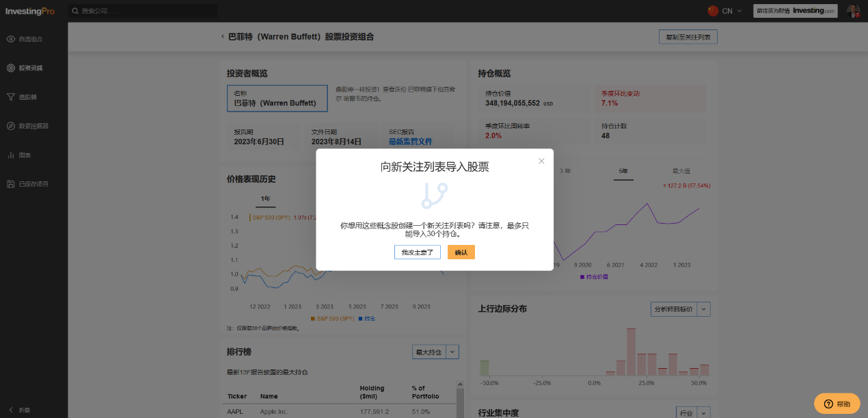Open the 行业 concentration dropdown
Viewport: 868px width, 418px height.
(693, 413)
